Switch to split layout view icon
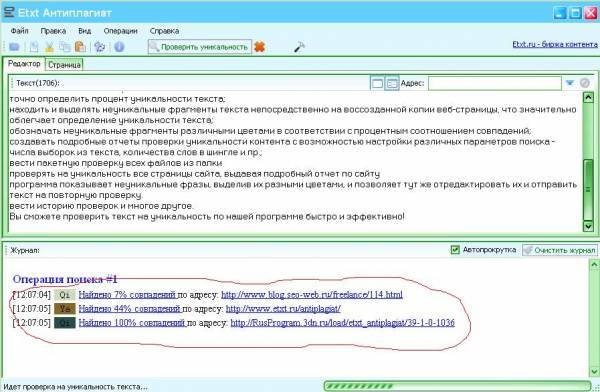 point(392,83)
